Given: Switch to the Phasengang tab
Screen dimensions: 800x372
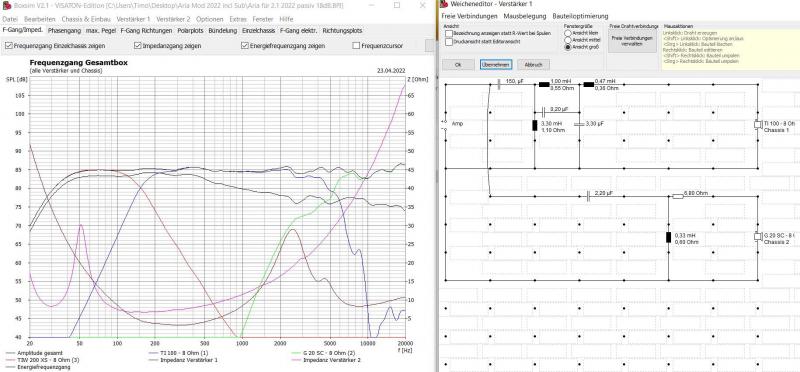Looking at the screenshot, I should coord(64,31).
